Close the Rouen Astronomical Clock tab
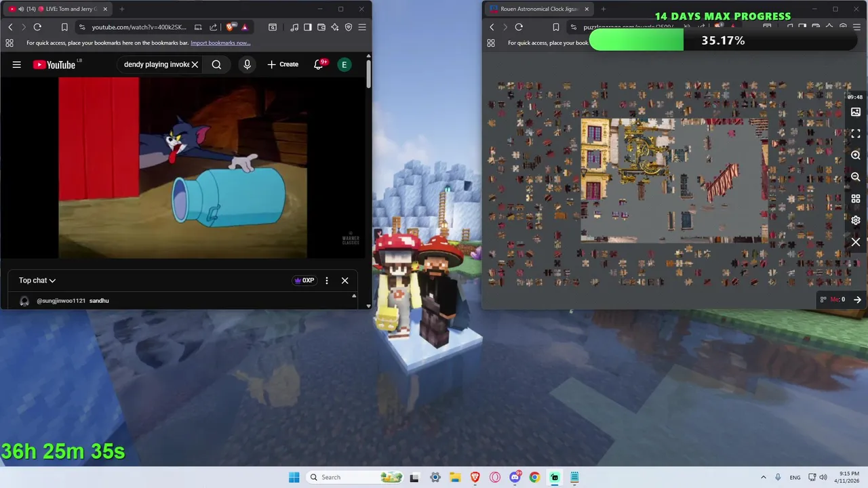Viewport: 868px width, 488px height. [587, 9]
